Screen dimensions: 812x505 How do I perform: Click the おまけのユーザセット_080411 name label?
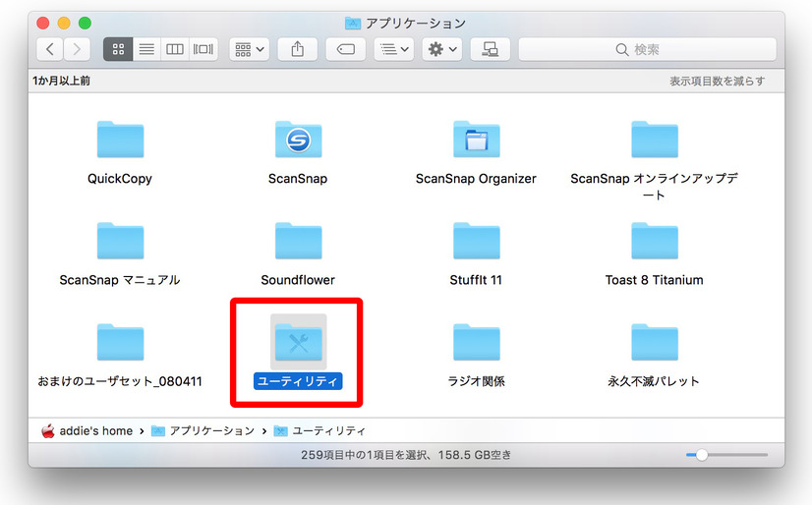pos(120,381)
